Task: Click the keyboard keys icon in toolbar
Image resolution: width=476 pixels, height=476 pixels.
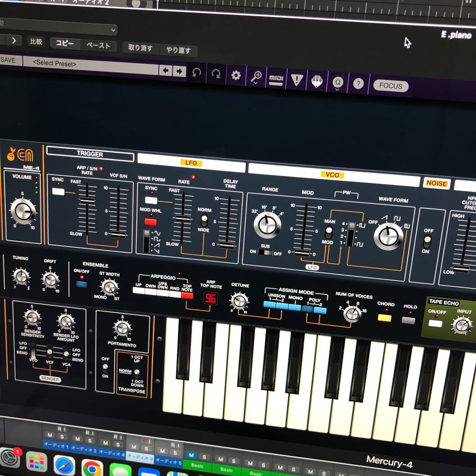Action: tap(317, 81)
